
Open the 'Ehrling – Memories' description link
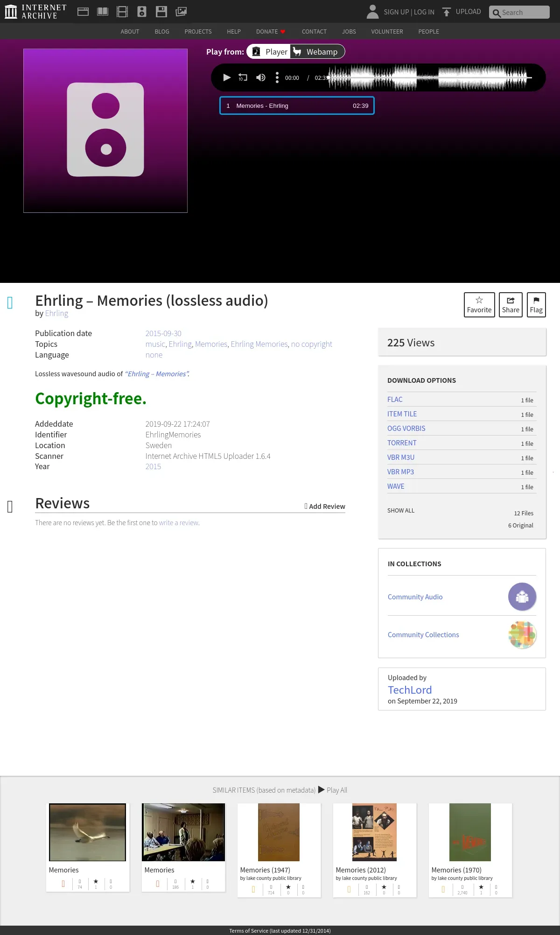point(157,374)
